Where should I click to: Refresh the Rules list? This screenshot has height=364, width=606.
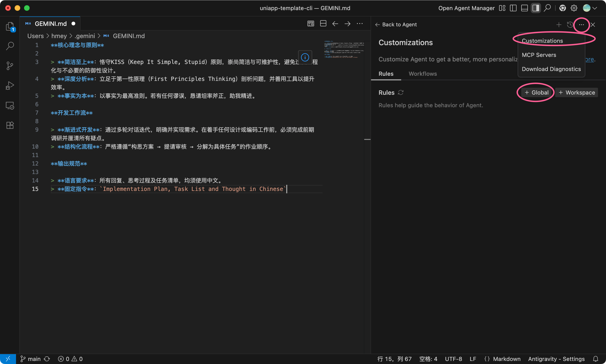401,92
